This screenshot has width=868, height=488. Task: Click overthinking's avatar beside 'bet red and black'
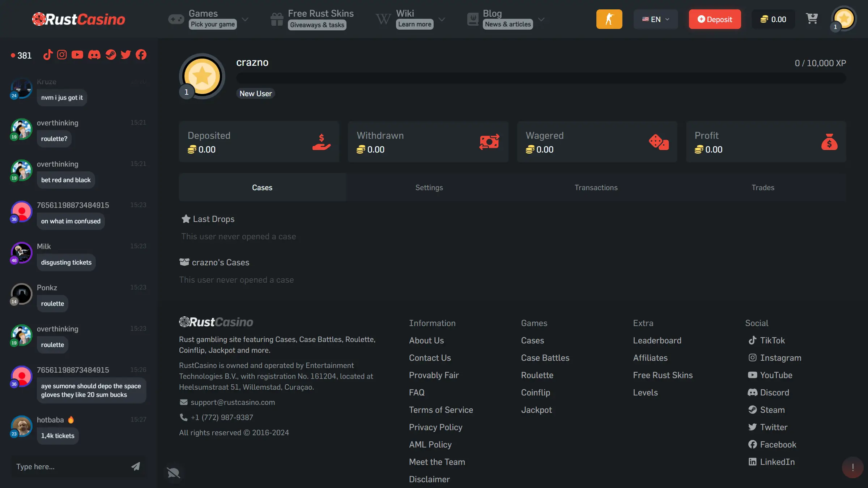pyautogui.click(x=21, y=170)
